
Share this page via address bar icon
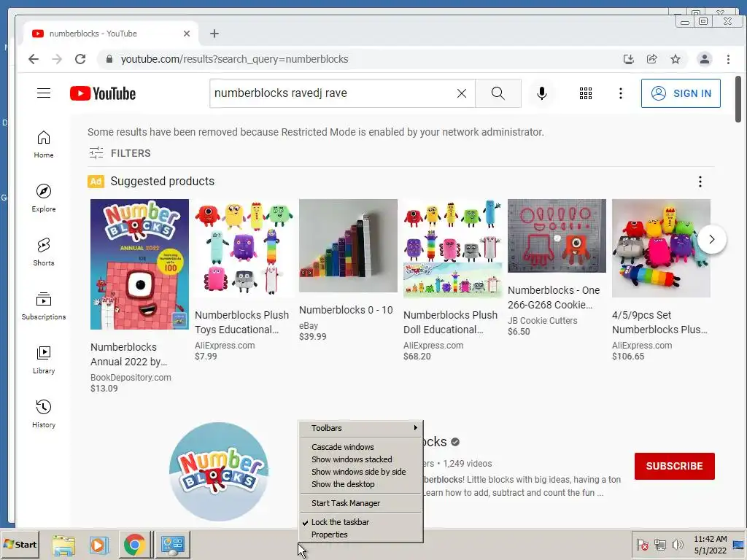(651, 59)
